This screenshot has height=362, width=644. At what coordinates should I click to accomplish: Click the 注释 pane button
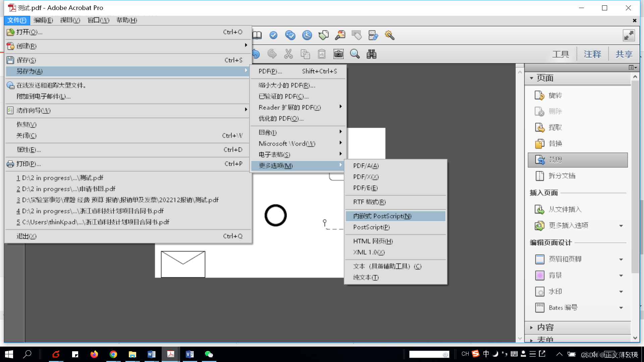click(x=592, y=54)
